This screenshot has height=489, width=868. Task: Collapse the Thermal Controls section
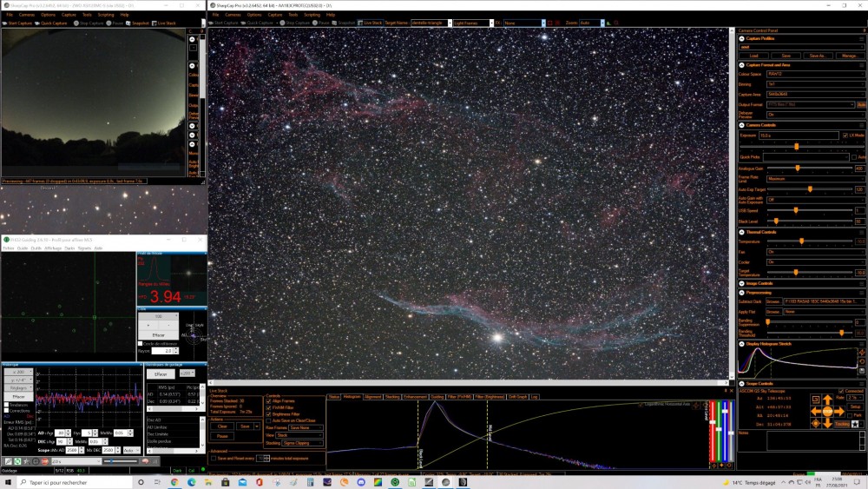pos(741,232)
